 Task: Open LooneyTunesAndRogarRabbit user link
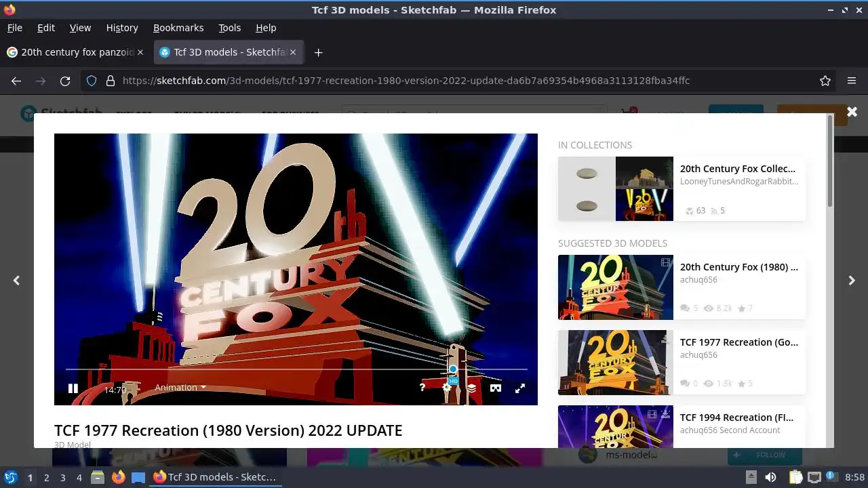[x=739, y=182]
